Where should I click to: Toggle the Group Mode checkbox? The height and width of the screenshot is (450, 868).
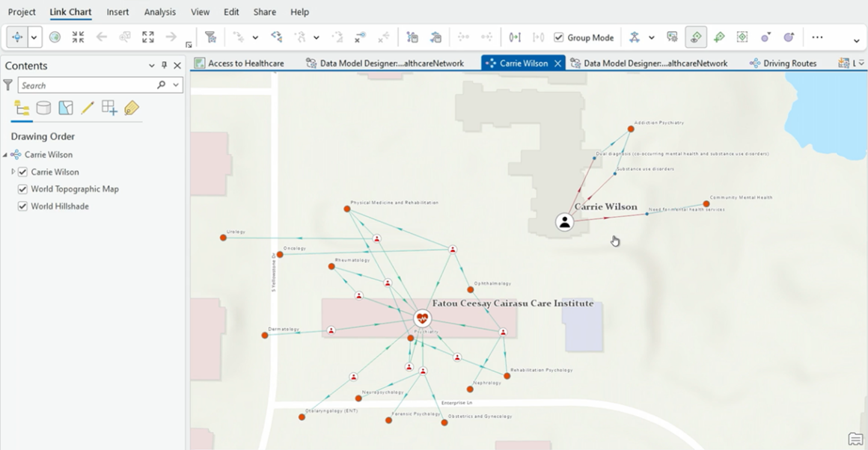click(558, 37)
